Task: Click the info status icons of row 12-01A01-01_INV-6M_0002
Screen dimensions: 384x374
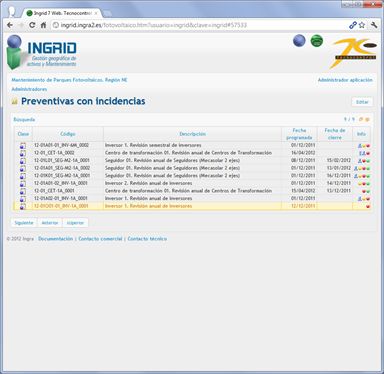Action: (x=364, y=146)
